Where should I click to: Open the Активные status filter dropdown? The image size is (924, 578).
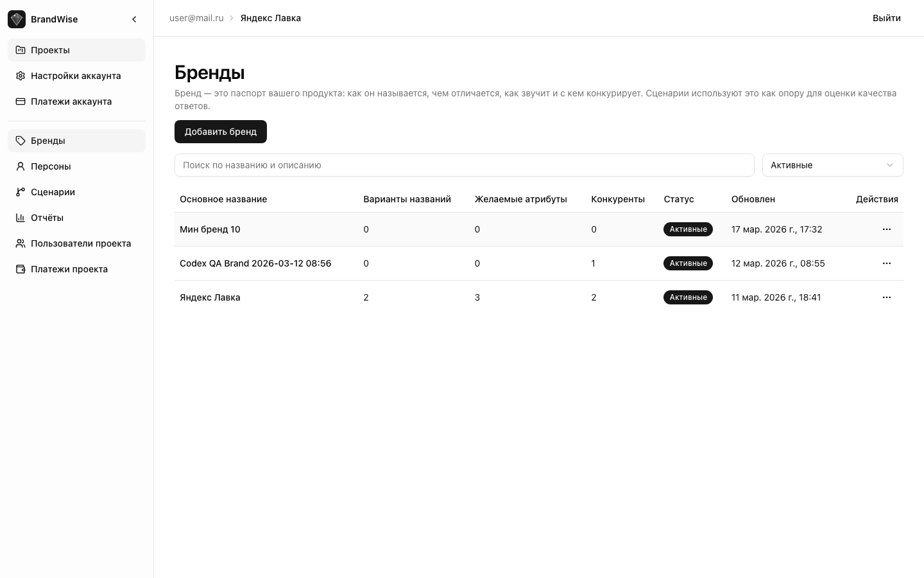point(832,165)
